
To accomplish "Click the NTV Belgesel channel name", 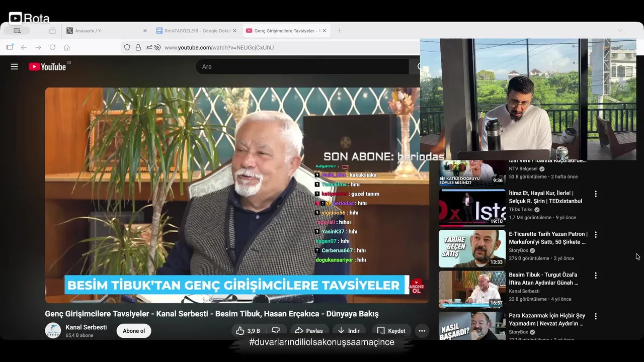I will coord(523,169).
